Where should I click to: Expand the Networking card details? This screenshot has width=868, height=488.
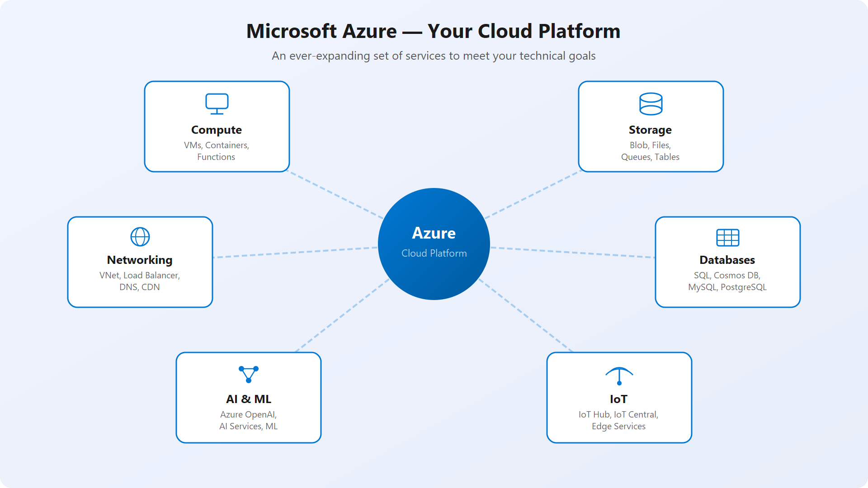click(x=140, y=262)
